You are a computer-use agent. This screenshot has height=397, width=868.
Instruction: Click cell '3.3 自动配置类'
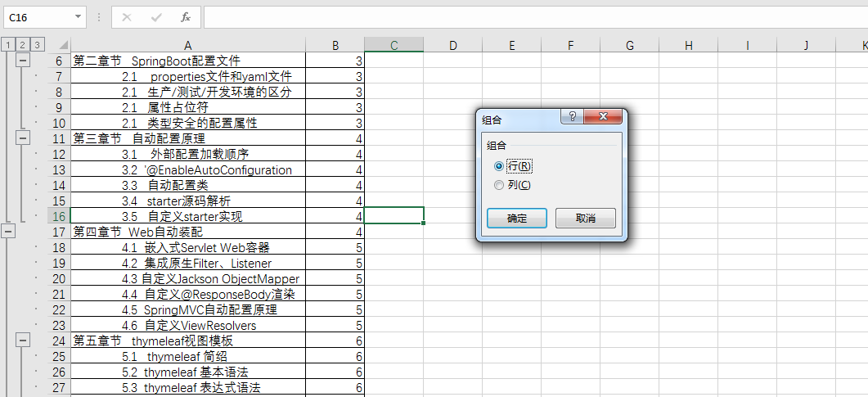click(188, 184)
